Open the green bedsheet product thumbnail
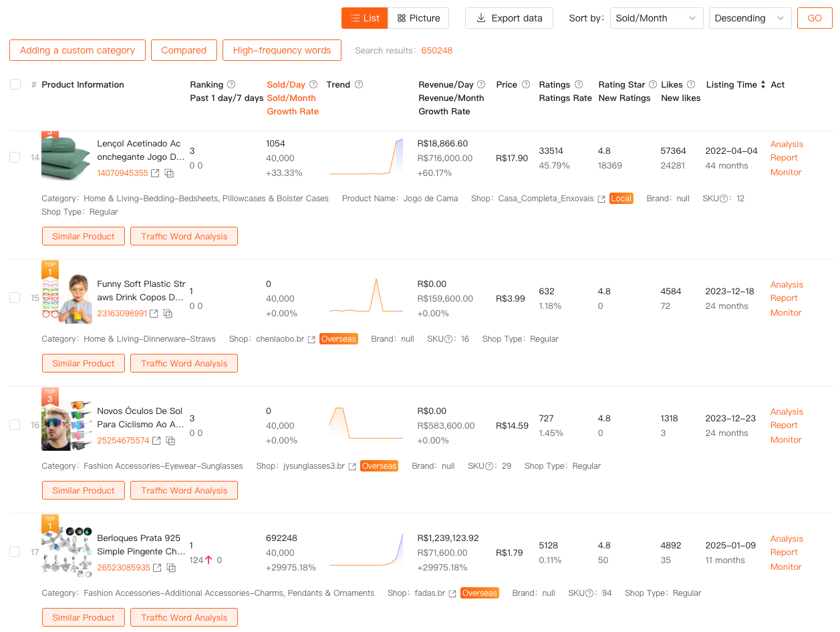Image resolution: width=840 pixels, height=632 pixels. 65,156
